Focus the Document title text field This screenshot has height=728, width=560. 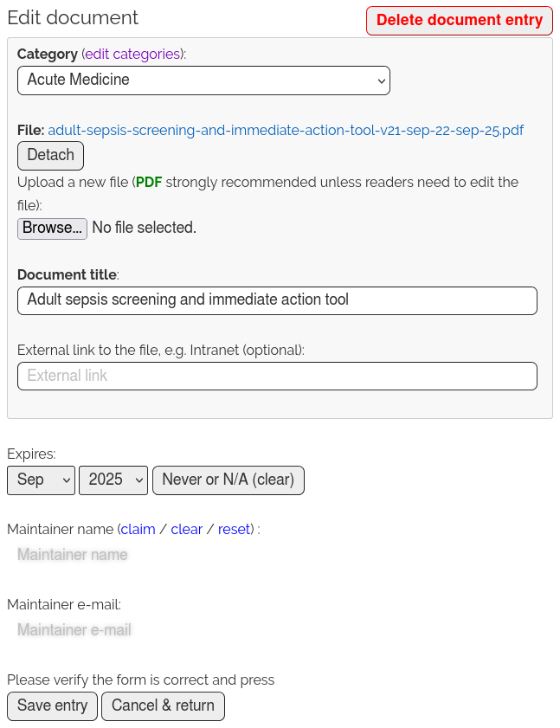(x=277, y=300)
